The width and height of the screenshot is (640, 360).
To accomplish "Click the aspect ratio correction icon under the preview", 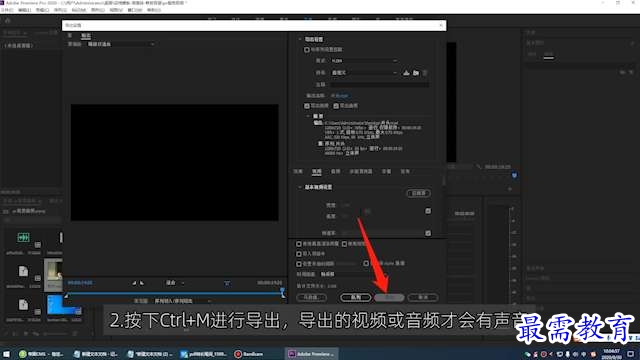I will (x=227, y=283).
